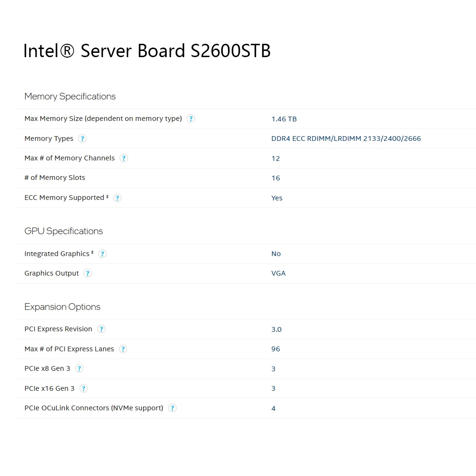The width and height of the screenshot is (476, 476).
Task: Select the PCIe OCuLink Connectors row label
Action: point(94,408)
